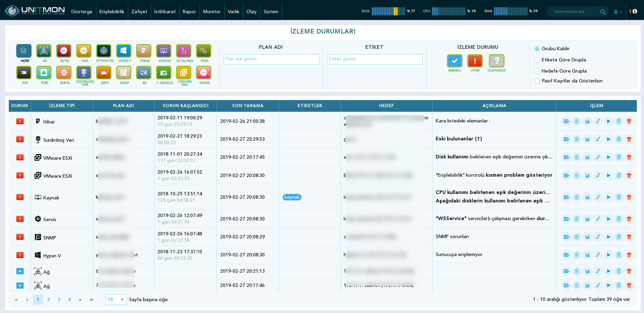
Task: Open the Rapor menu
Action: point(189,12)
